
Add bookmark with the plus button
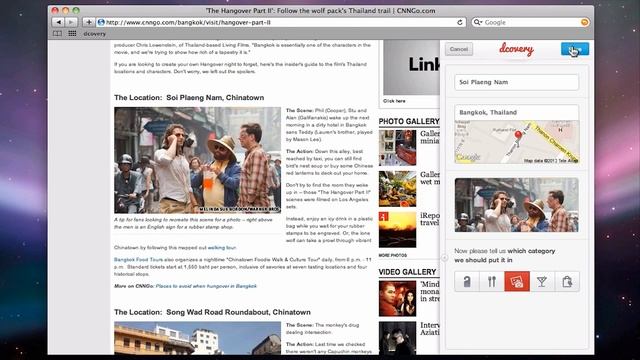[x=89, y=22]
